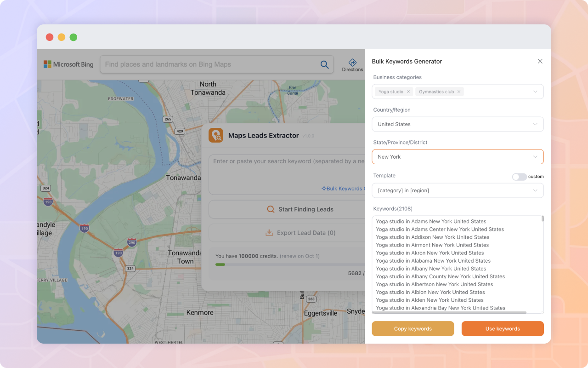The image size is (588, 368).
Task: Click Edgewater label on map
Action: point(120,99)
